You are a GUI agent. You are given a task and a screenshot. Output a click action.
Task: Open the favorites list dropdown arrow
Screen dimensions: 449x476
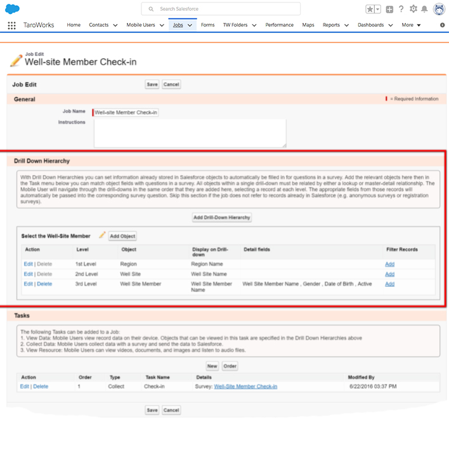tap(378, 9)
